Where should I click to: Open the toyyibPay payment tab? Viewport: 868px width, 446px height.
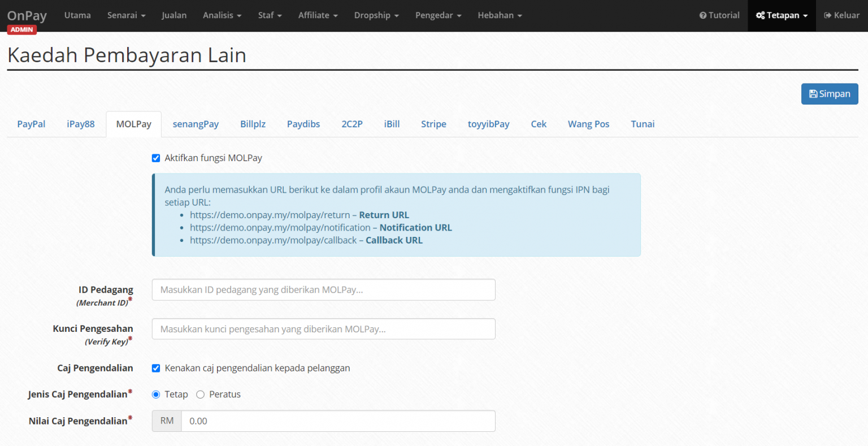click(x=488, y=124)
